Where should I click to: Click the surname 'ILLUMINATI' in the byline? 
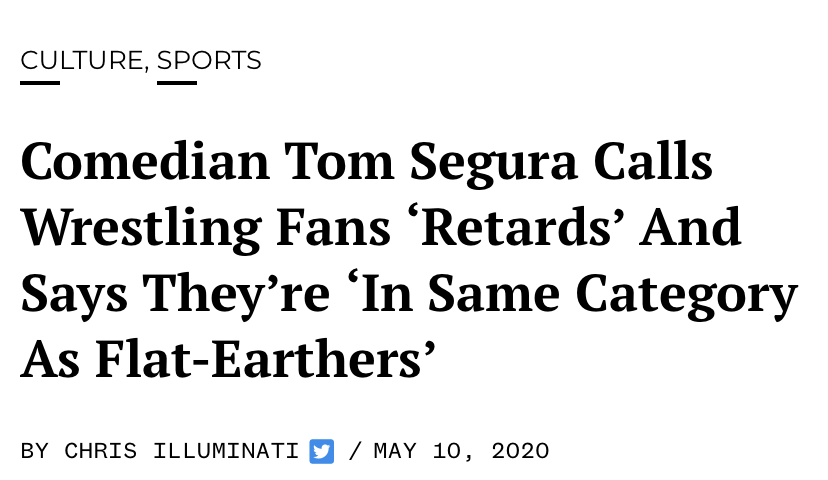click(226, 451)
